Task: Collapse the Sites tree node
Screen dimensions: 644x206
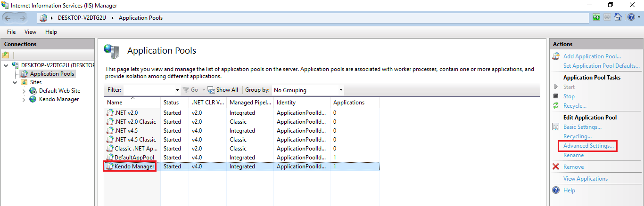Action: pos(15,82)
